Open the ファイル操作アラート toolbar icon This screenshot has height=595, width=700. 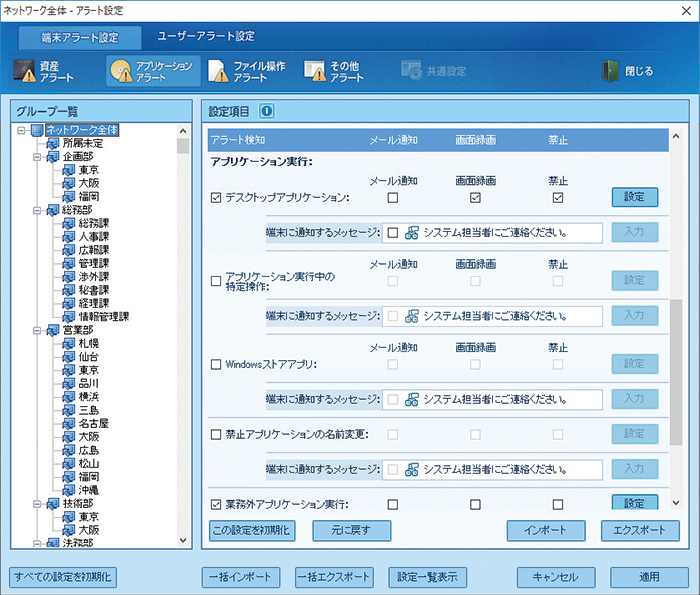coord(218,71)
